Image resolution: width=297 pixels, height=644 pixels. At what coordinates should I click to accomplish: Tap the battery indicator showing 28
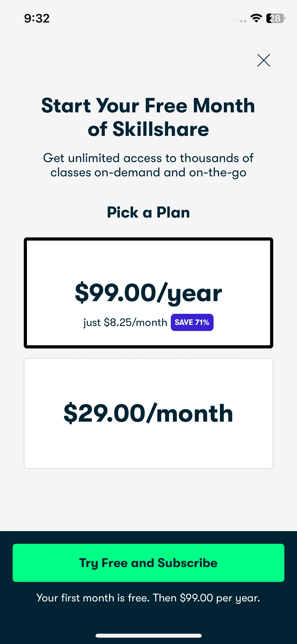coord(276,18)
